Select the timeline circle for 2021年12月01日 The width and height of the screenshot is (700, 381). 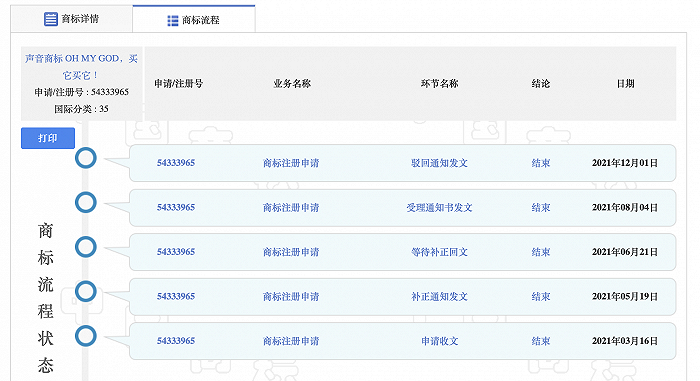[x=86, y=158]
